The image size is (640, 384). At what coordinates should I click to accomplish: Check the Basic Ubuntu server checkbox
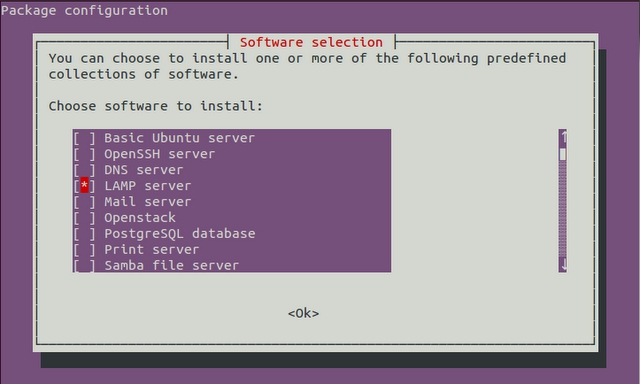(x=84, y=138)
